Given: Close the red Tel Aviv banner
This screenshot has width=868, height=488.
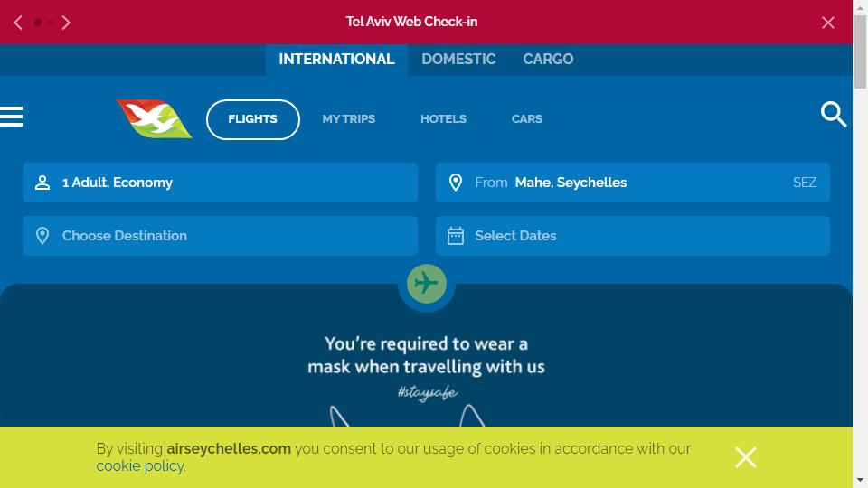Looking at the screenshot, I should tap(827, 22).
